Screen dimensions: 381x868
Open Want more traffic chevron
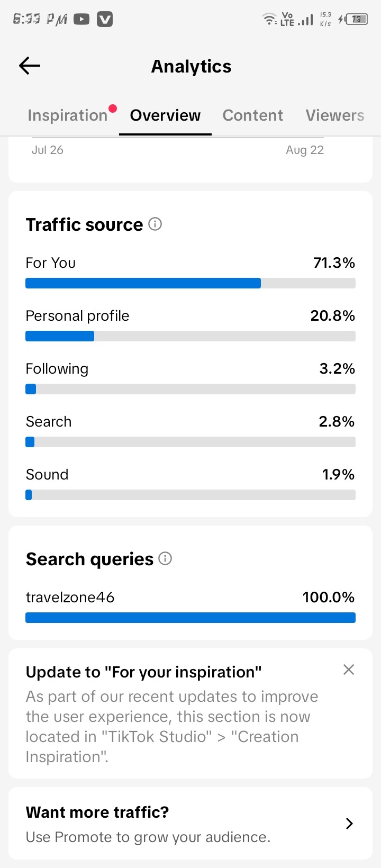pyautogui.click(x=349, y=824)
